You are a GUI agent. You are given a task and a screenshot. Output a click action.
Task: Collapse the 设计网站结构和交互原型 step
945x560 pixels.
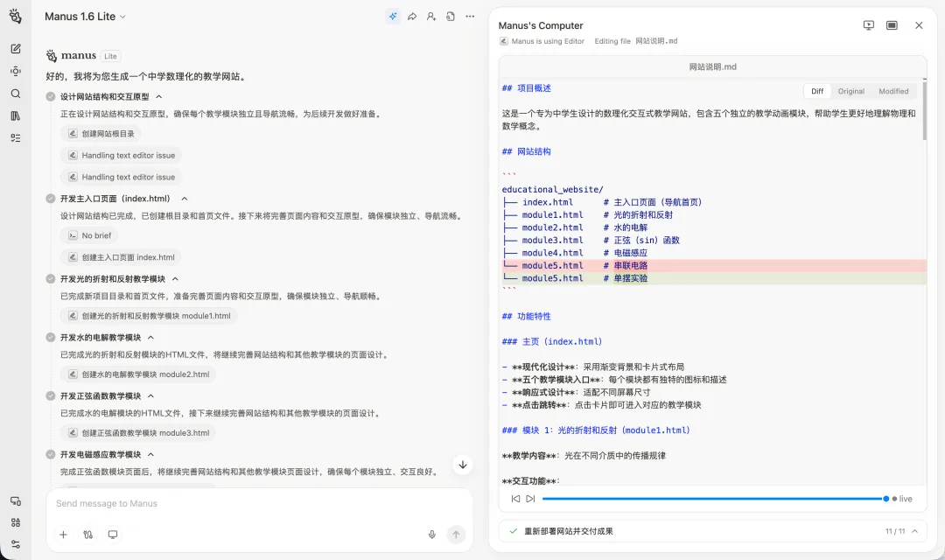coord(159,96)
